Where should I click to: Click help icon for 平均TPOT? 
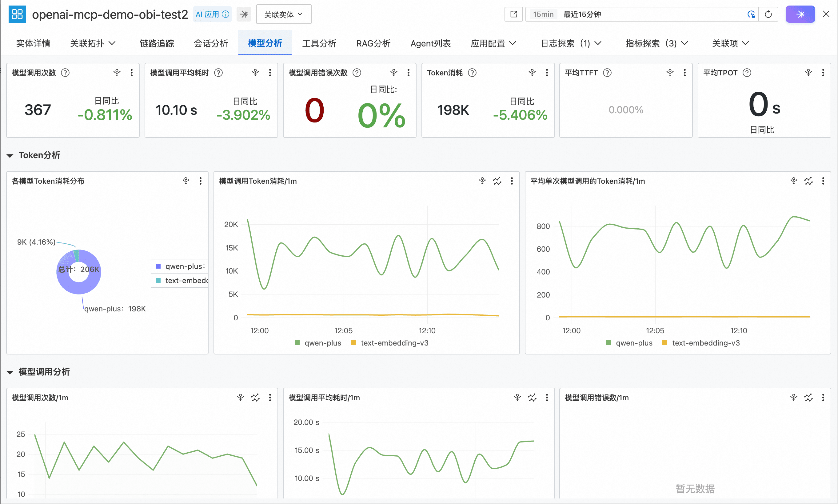tap(747, 73)
